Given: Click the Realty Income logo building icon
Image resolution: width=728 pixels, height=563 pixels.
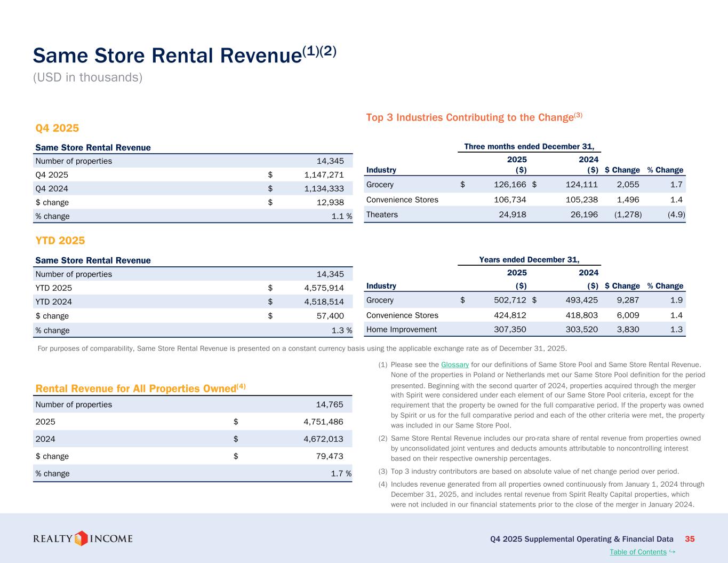Looking at the screenshot, I should coord(81,538).
